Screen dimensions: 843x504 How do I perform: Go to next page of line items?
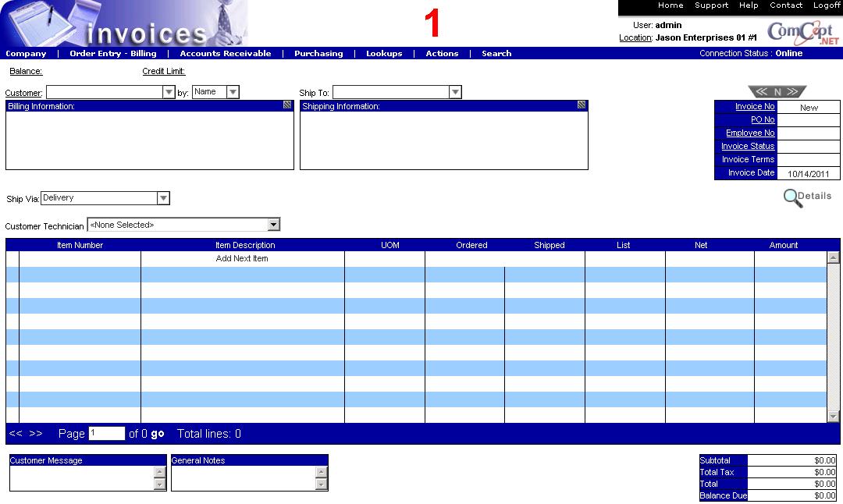pos(36,434)
